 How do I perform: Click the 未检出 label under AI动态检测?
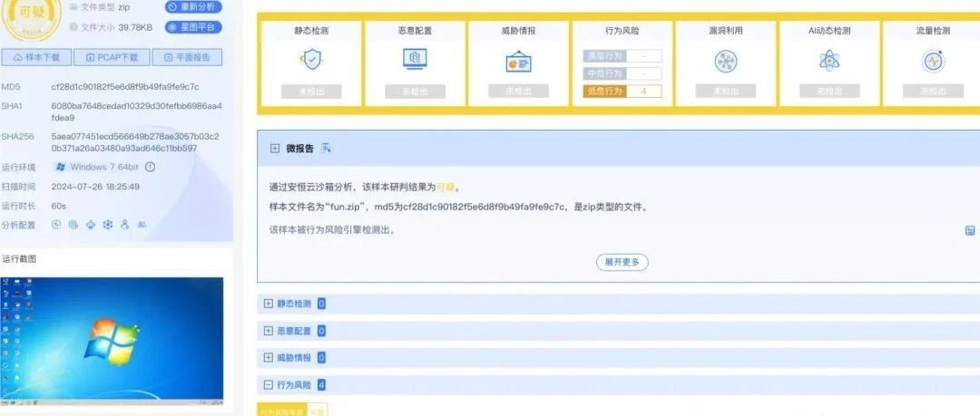click(829, 91)
